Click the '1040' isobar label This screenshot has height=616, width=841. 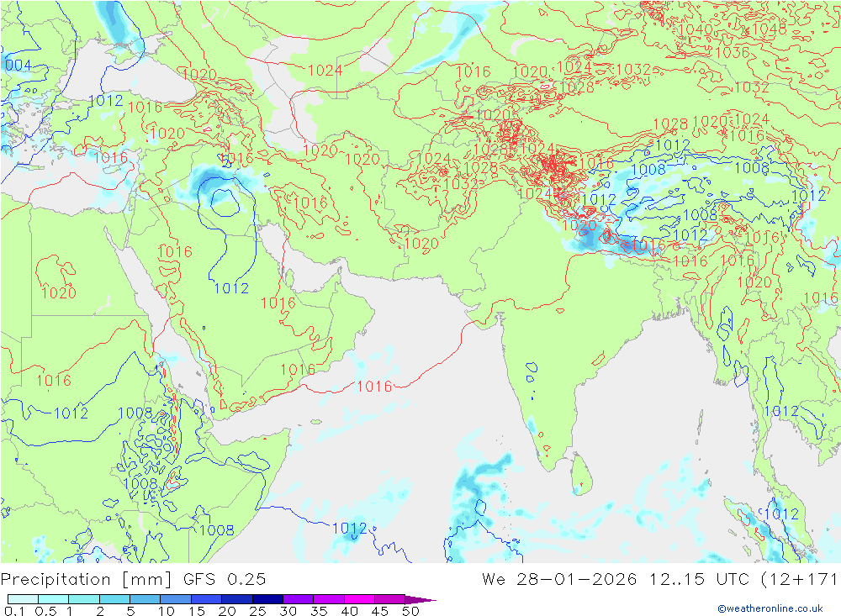click(x=696, y=29)
